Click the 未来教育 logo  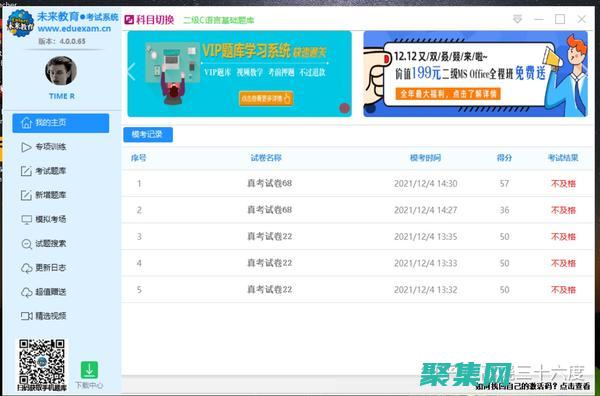20,23
